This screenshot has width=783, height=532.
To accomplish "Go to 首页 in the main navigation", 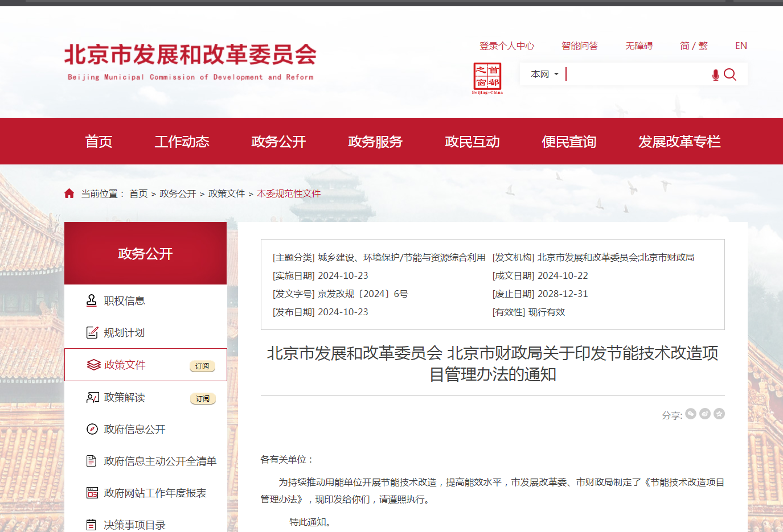I will tap(99, 141).
